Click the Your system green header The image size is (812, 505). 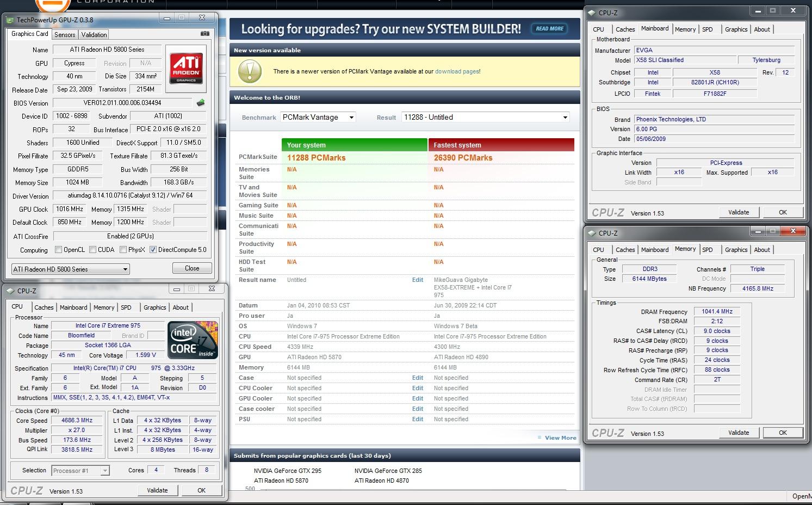pyautogui.click(x=355, y=145)
